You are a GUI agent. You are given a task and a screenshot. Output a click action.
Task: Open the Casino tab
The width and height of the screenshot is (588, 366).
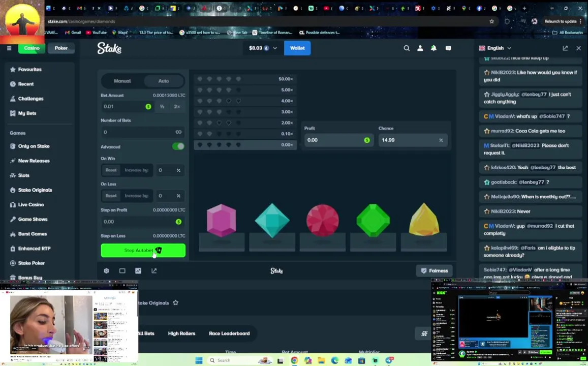tap(32, 48)
